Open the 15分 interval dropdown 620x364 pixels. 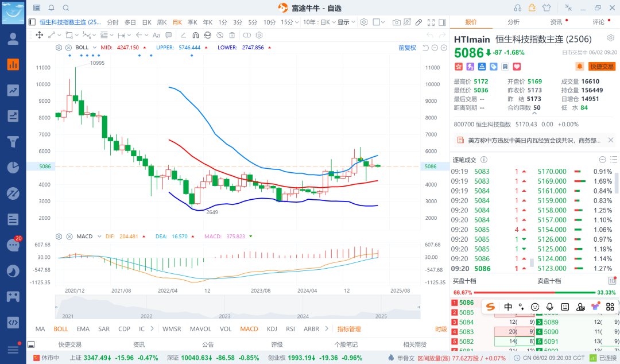click(289, 22)
